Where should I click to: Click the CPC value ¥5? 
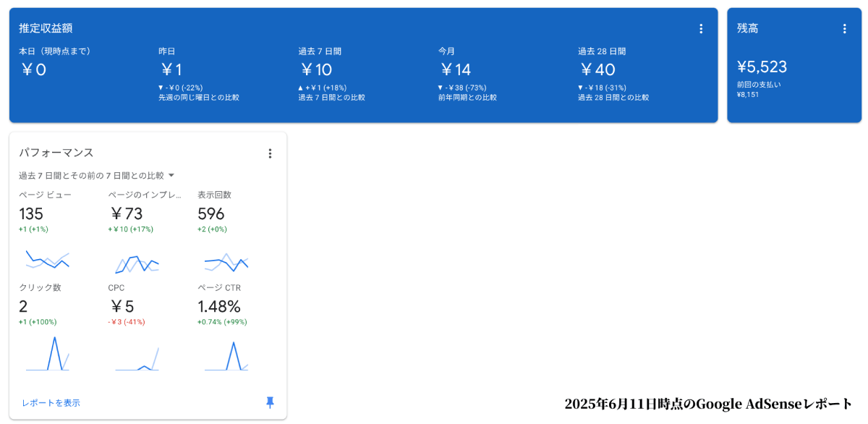[x=122, y=307]
